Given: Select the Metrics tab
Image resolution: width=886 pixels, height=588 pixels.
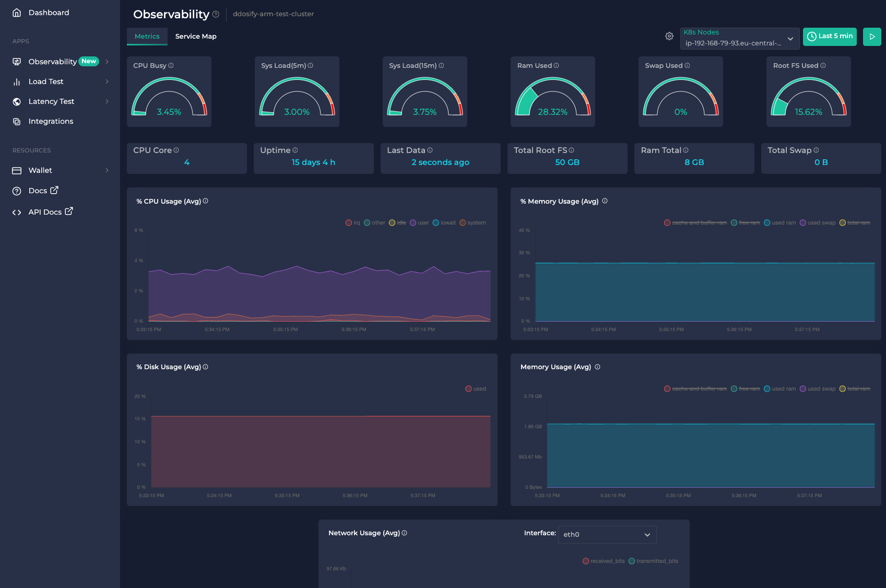Looking at the screenshot, I should click(147, 37).
